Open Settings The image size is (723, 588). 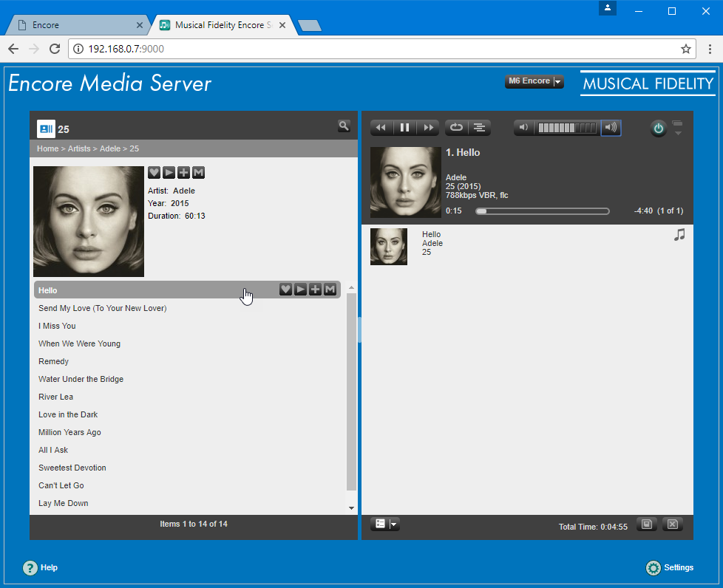coord(670,568)
